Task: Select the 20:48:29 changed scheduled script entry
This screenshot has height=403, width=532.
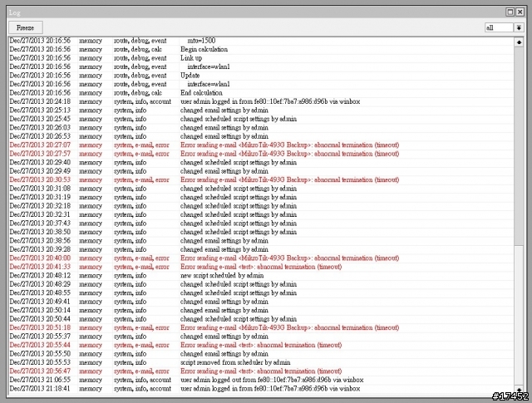Action: (261, 284)
